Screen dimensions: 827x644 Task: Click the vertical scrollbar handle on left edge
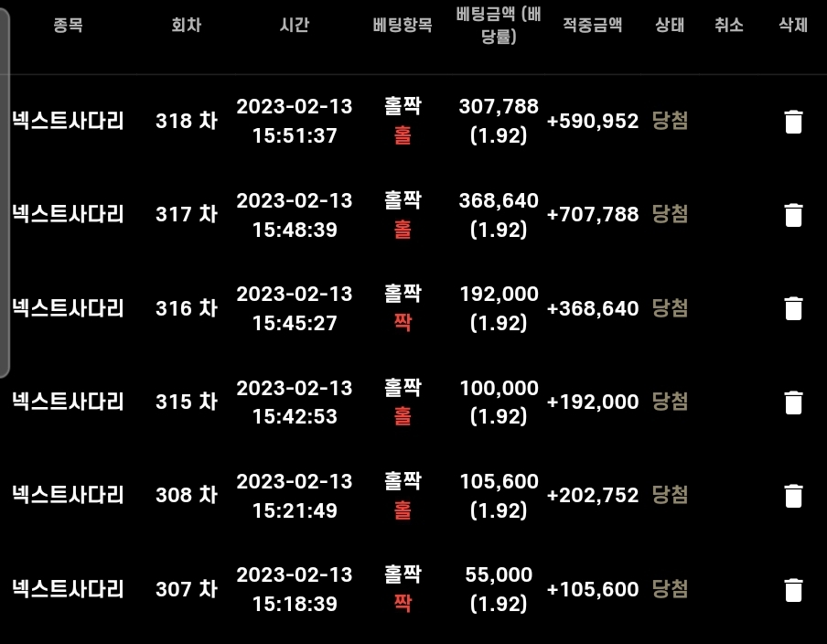pos(5,192)
